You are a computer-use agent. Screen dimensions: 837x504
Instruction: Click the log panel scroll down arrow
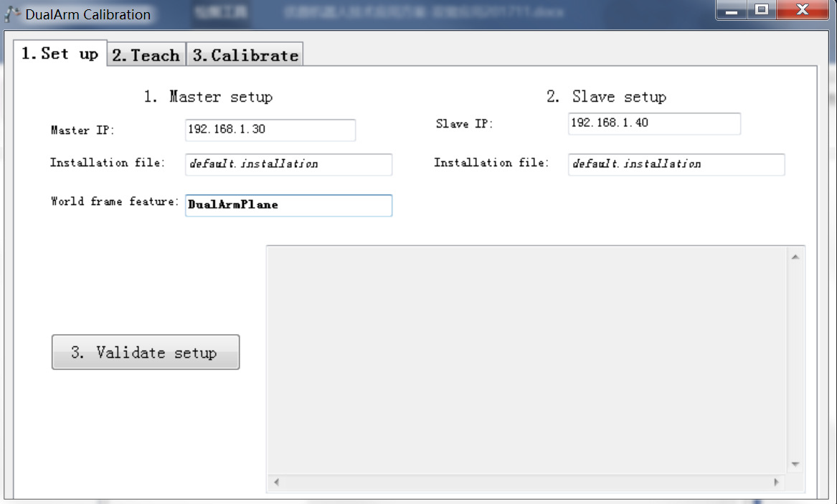coord(795,464)
